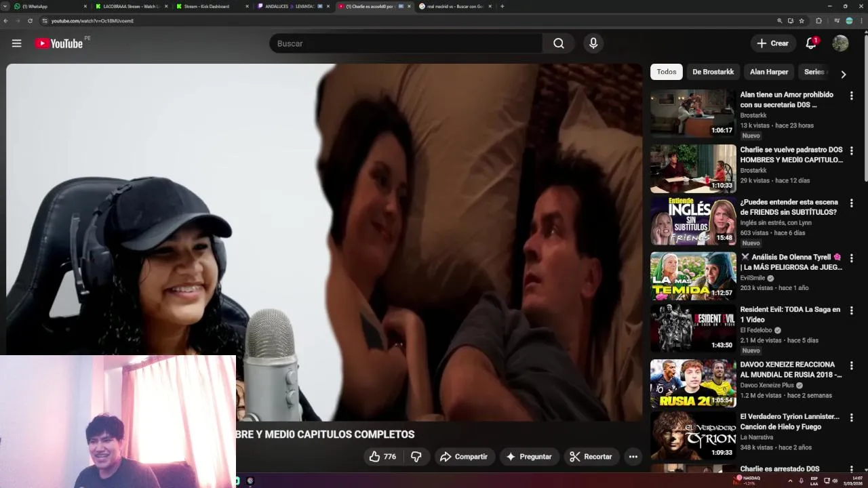Open options for Charlie se vuelve padrastro
This screenshot has width=868, height=488.
[852, 150]
